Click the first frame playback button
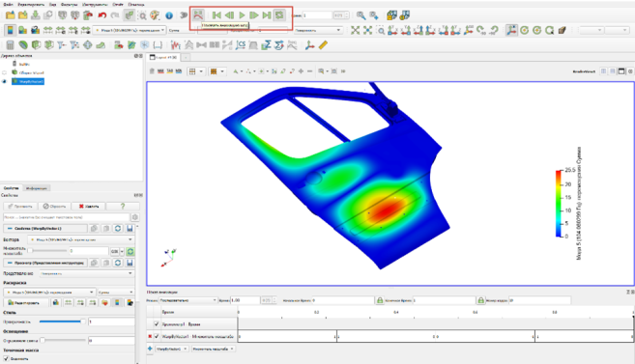This screenshot has width=635, height=364. [216, 15]
